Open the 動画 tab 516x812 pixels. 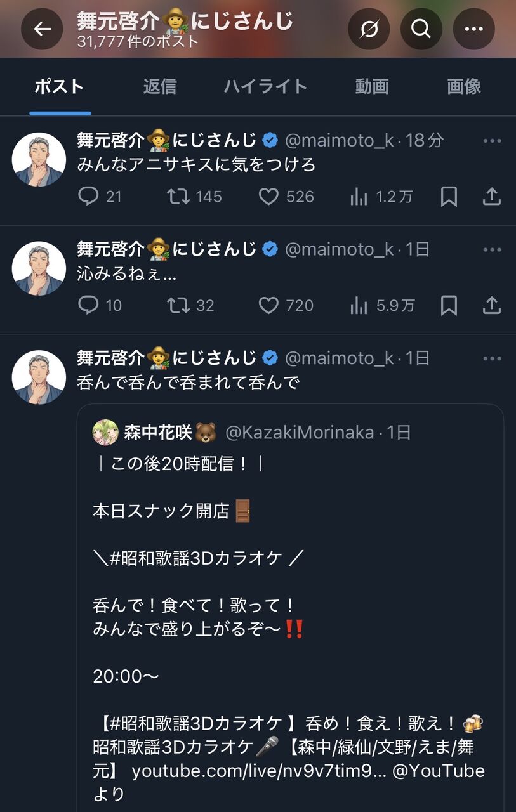click(371, 86)
